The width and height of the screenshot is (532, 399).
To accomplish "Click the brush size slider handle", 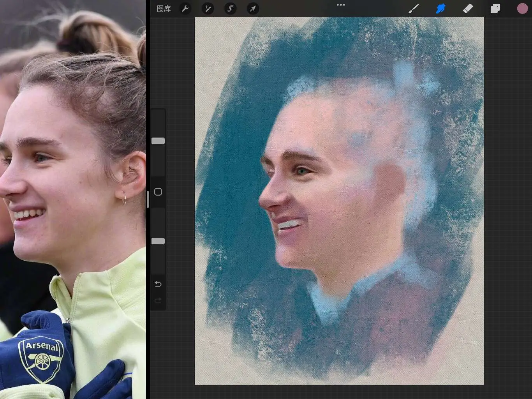I will tap(158, 141).
